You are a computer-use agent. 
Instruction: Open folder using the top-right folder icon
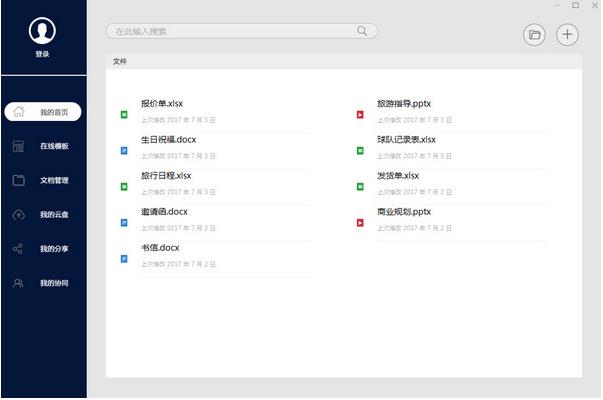click(x=535, y=35)
